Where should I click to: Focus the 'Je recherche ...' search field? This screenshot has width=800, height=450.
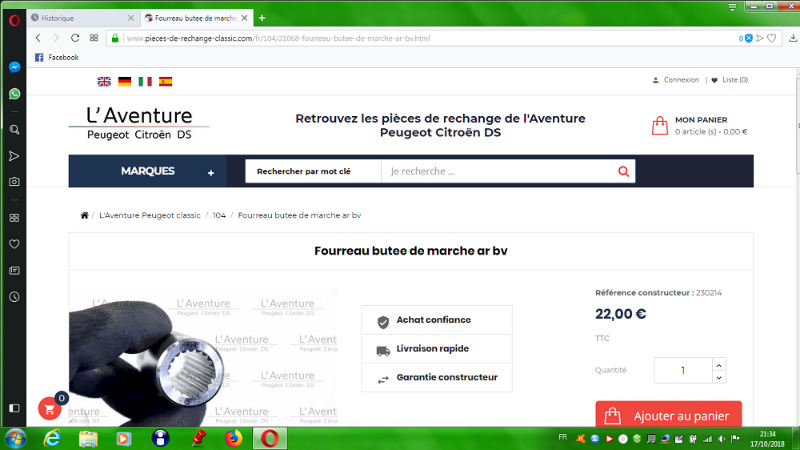point(496,171)
